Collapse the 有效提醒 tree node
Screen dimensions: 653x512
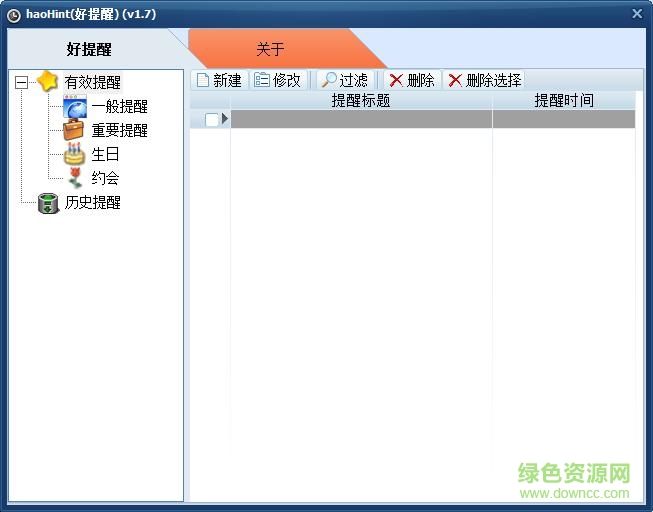pyautogui.click(x=22, y=83)
